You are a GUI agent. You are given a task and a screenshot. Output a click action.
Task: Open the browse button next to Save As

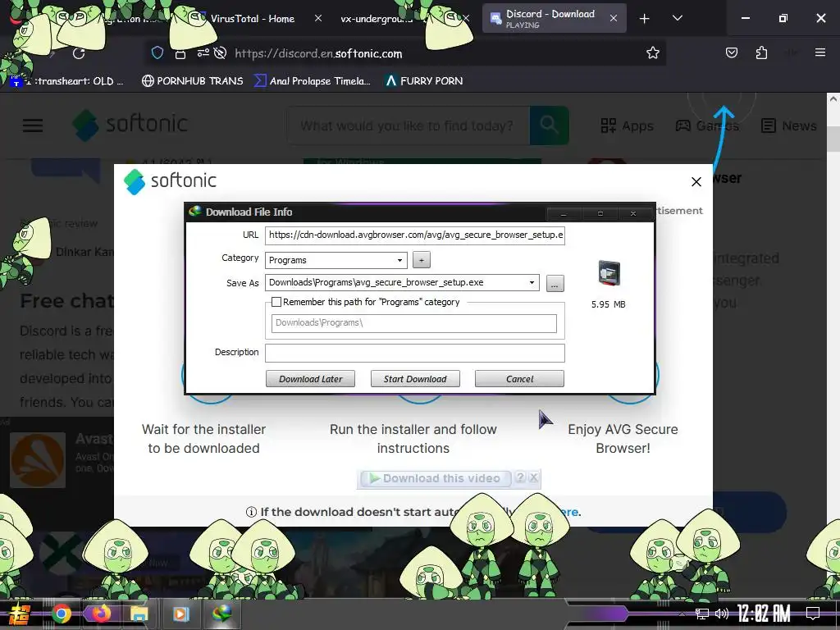coord(555,283)
